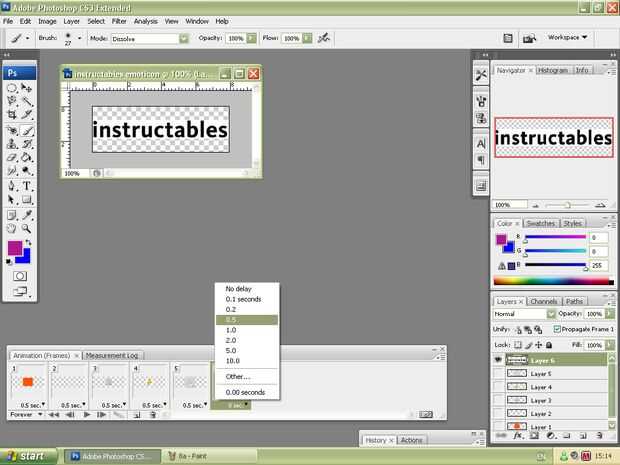Image resolution: width=620 pixels, height=465 pixels.
Task: Toggle lock all in Layers panel
Action: (549, 345)
